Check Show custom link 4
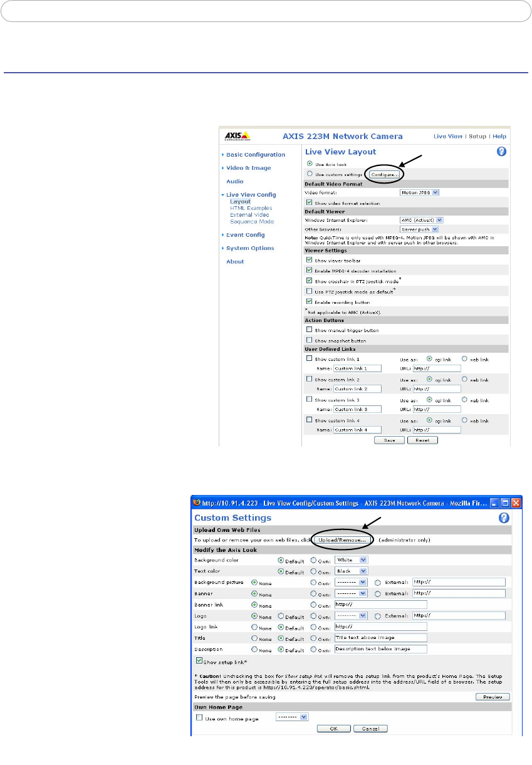Viewport: 532px width, 765px height. point(310,420)
